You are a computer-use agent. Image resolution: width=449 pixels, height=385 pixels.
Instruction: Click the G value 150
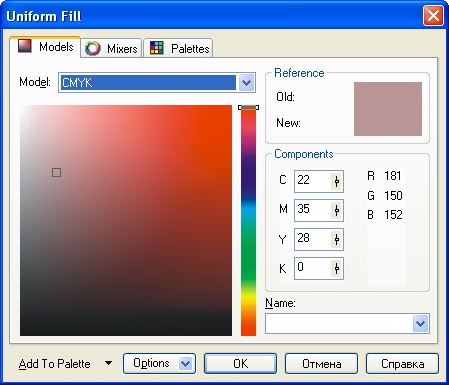(x=393, y=195)
